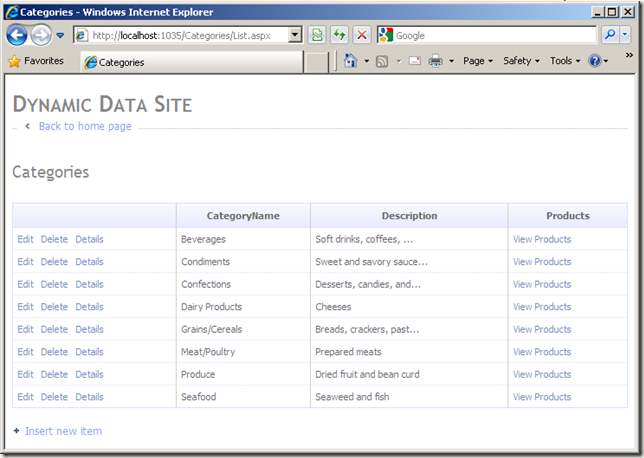This screenshot has height=458, width=644.
Task: Click View Products for Beverages
Action: pos(541,239)
